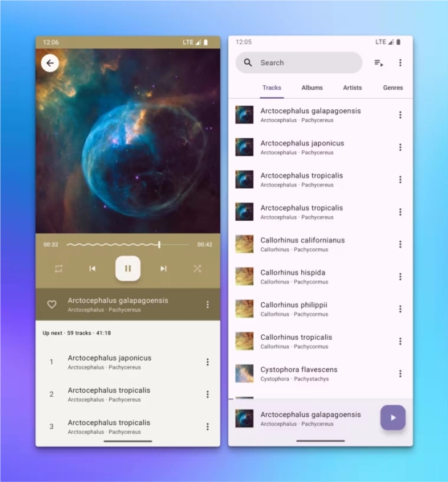Pause the current track

(128, 268)
